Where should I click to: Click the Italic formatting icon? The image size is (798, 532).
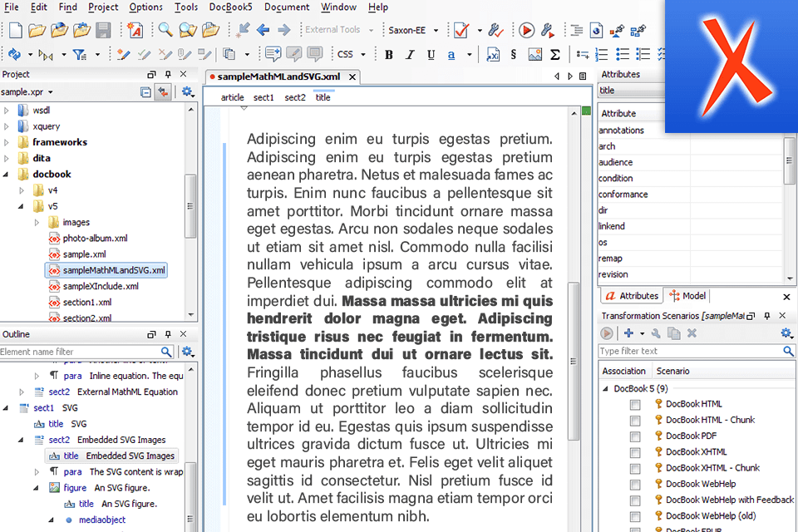pos(409,55)
